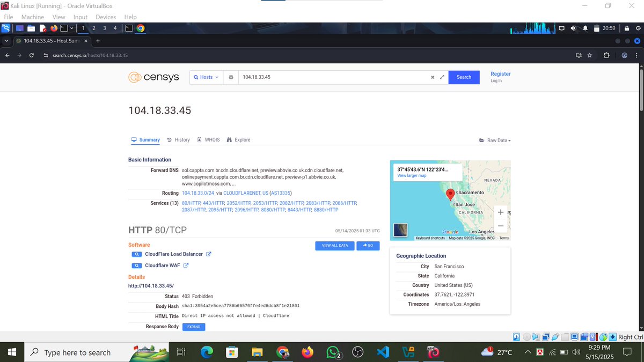Image resolution: width=644 pixels, height=362 pixels.
Task: Zoom out on the map
Action: [501, 226]
